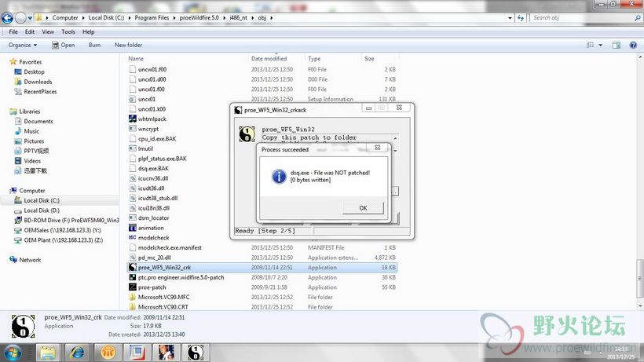Select the proe-patch application icon
The image size is (644, 362).
coord(132,287)
